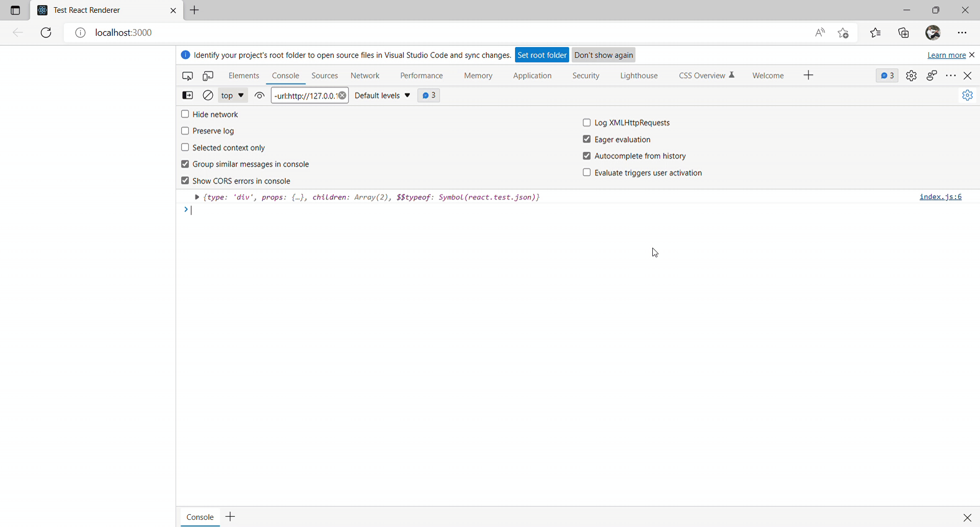This screenshot has height=527, width=980.
Task: Select the inspect element tool
Action: [x=187, y=76]
